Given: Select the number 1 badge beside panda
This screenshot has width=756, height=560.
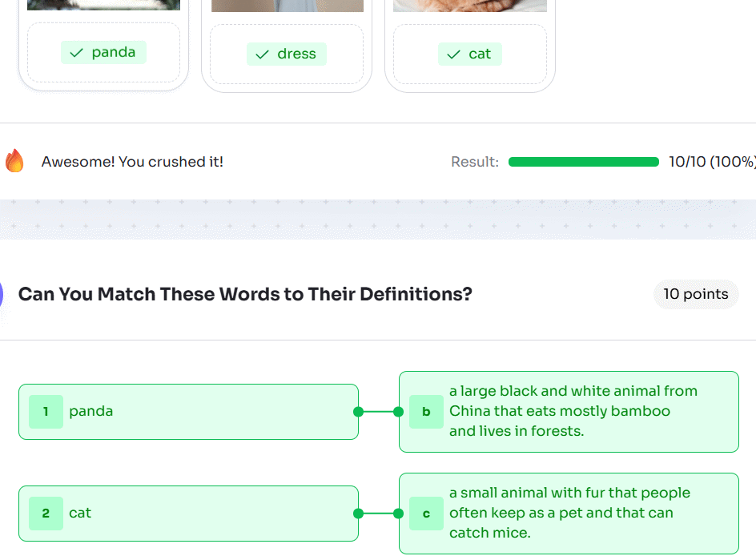Looking at the screenshot, I should pos(46,412).
